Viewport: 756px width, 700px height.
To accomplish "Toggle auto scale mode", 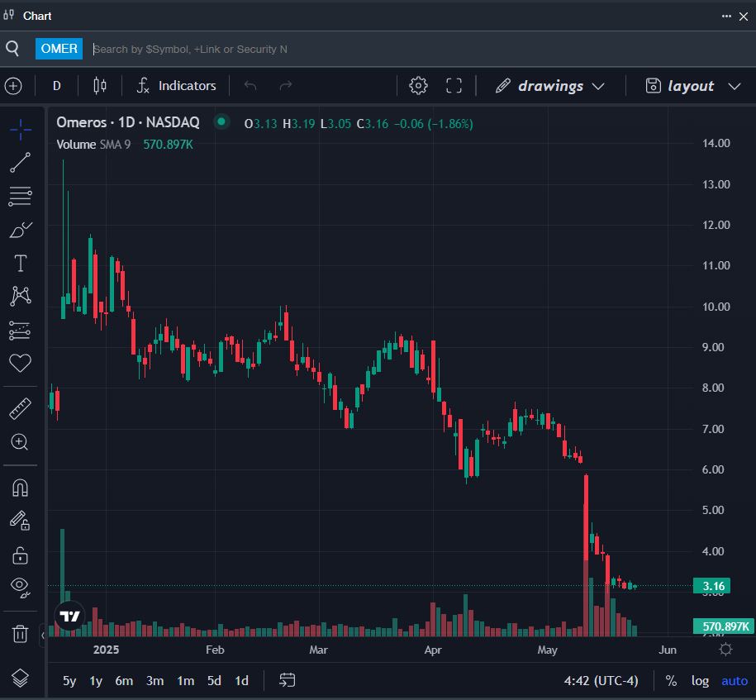I will click(735, 681).
